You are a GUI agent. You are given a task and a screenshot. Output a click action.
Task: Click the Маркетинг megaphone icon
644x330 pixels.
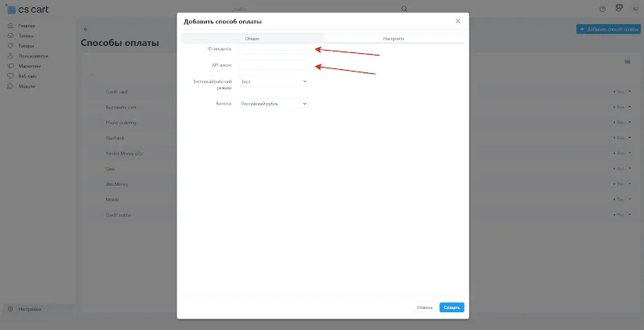(x=10, y=66)
